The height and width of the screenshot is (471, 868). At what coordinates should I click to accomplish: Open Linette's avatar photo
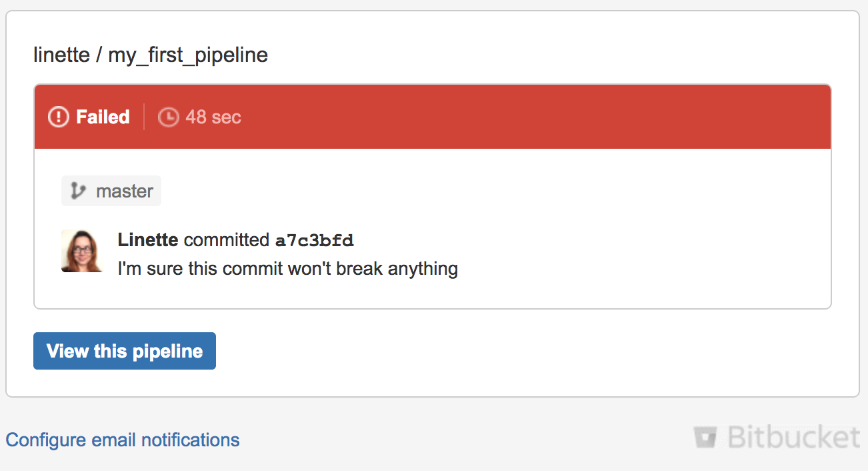(82, 251)
